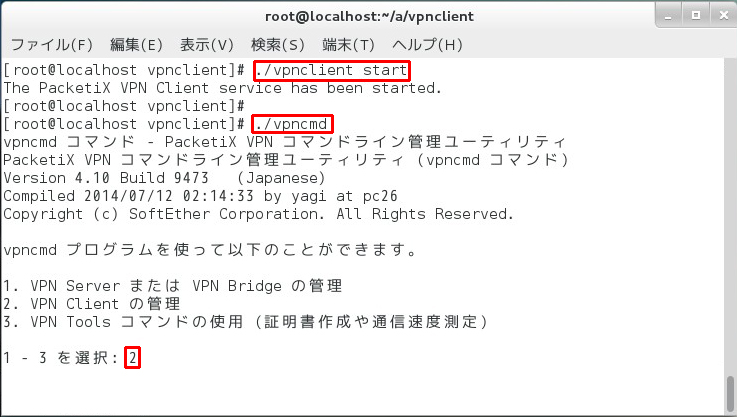
Task: Click option 3 VPN Tools line
Action: [245, 321]
